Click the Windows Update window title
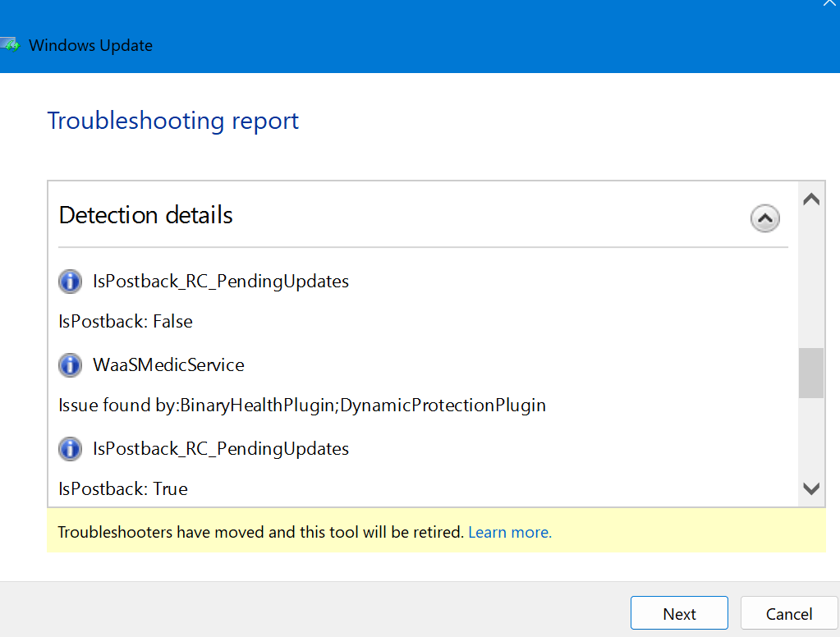The width and height of the screenshot is (840, 637). point(90,45)
